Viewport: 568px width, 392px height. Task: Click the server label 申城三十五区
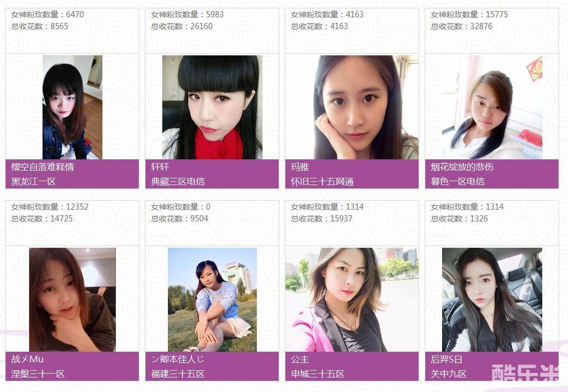coord(318,374)
